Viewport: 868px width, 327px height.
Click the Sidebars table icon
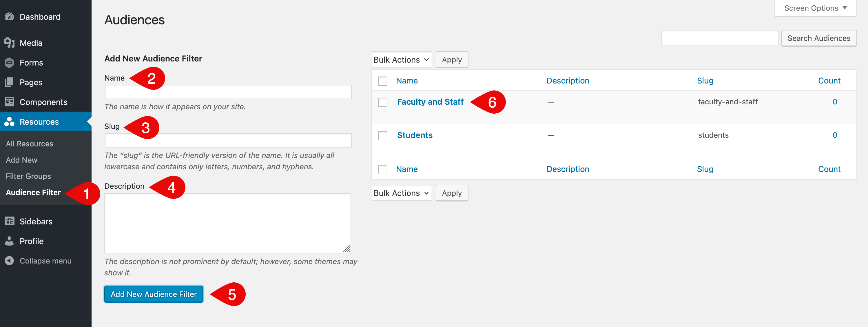click(10, 221)
